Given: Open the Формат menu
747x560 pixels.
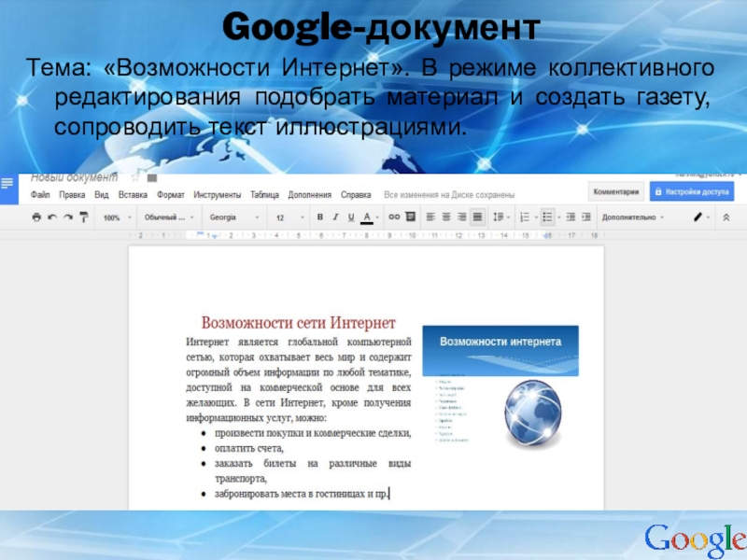Looking at the screenshot, I should 171,195.
